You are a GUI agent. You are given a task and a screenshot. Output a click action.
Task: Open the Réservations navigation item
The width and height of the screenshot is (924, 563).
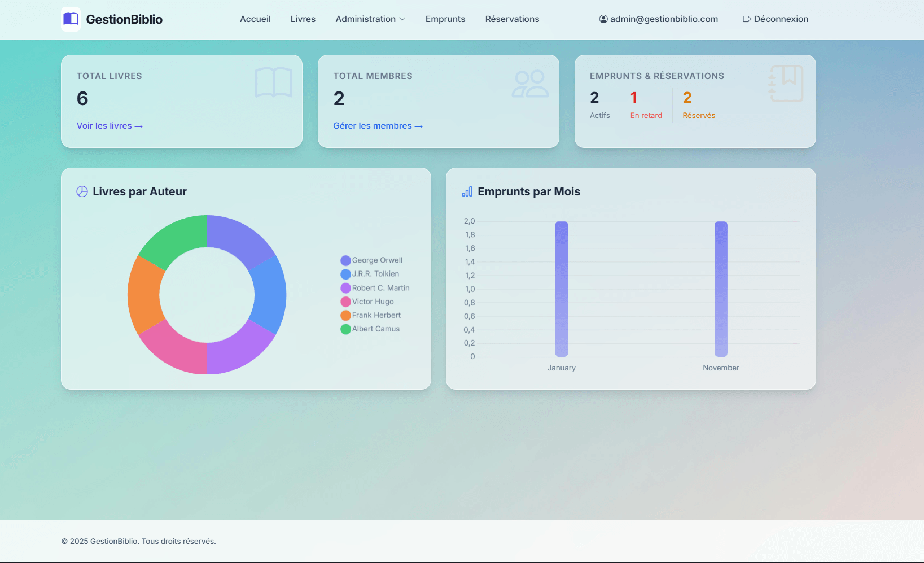(512, 19)
